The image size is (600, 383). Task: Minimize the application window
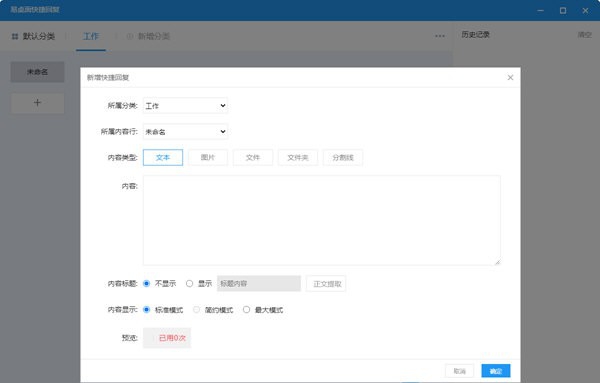coord(540,10)
